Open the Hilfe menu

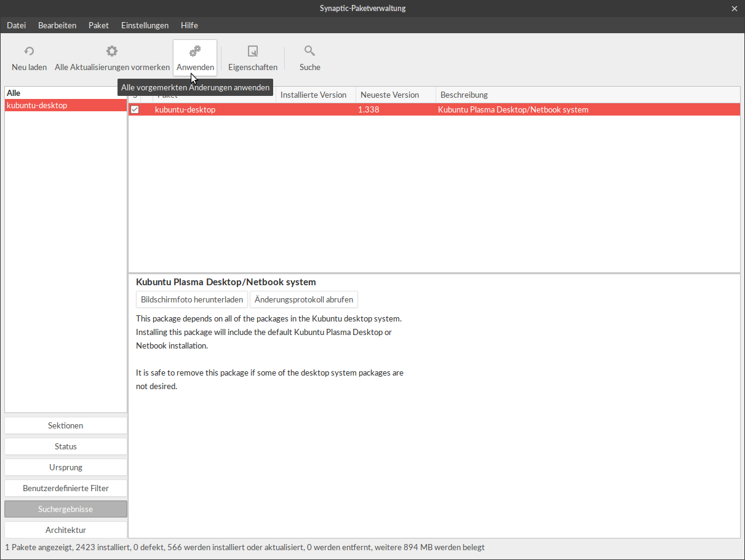point(189,25)
